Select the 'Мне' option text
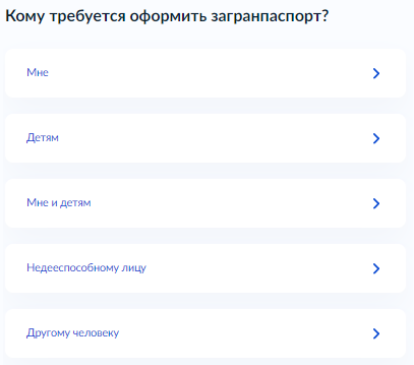Screen dimensions: 414x365 (38, 72)
